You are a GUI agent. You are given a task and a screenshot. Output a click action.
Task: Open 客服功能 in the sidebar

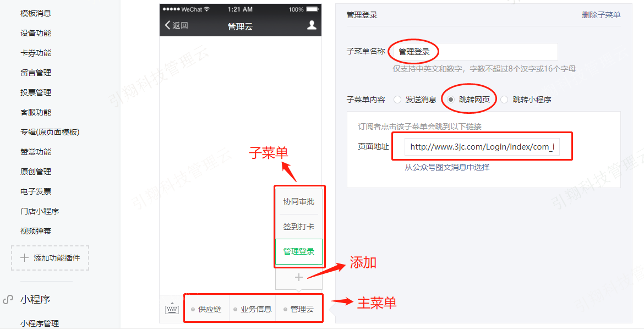click(x=36, y=112)
